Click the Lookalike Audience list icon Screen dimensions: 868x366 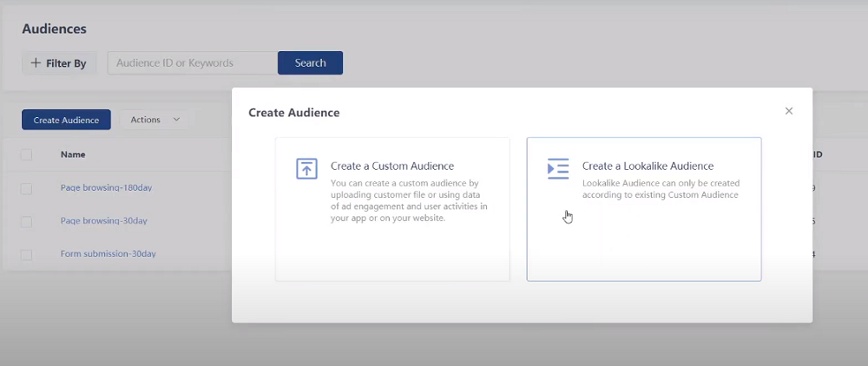coord(558,168)
